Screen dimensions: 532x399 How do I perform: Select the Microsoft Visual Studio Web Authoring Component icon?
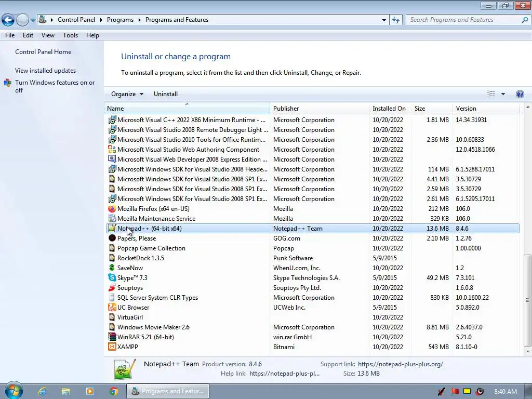(112, 149)
